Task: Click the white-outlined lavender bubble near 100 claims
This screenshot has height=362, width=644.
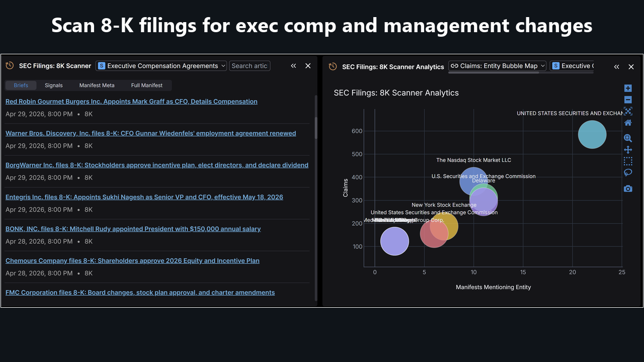Action: 394,241
